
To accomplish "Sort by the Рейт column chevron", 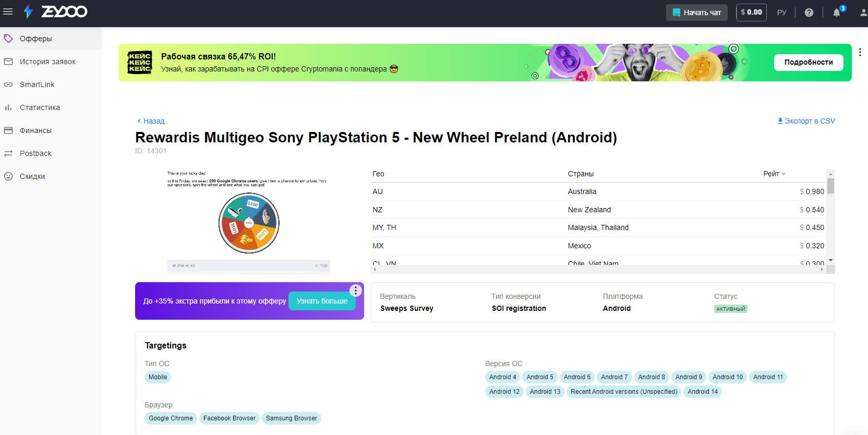I will coord(783,174).
